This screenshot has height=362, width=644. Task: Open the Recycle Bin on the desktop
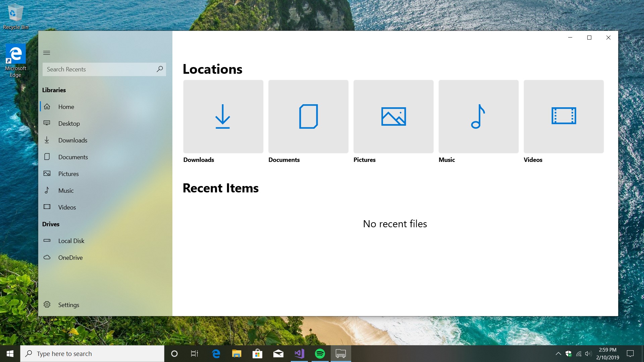(x=15, y=13)
